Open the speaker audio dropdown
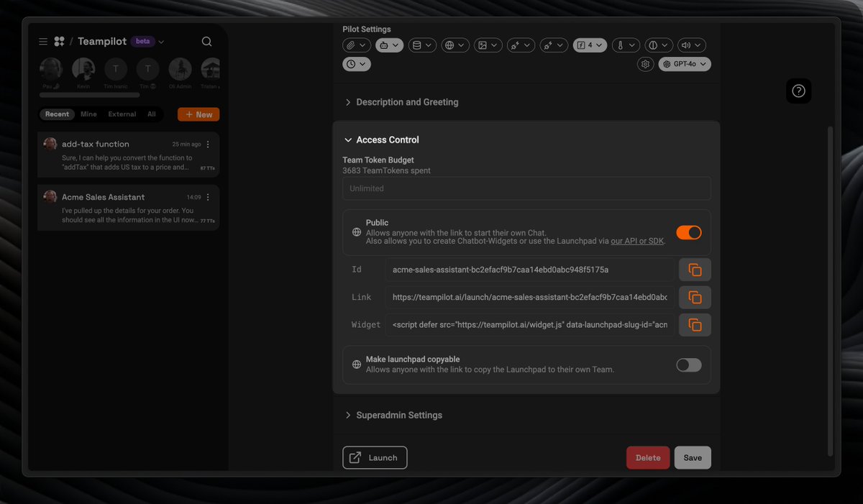The height and width of the screenshot is (504, 863). pos(692,45)
